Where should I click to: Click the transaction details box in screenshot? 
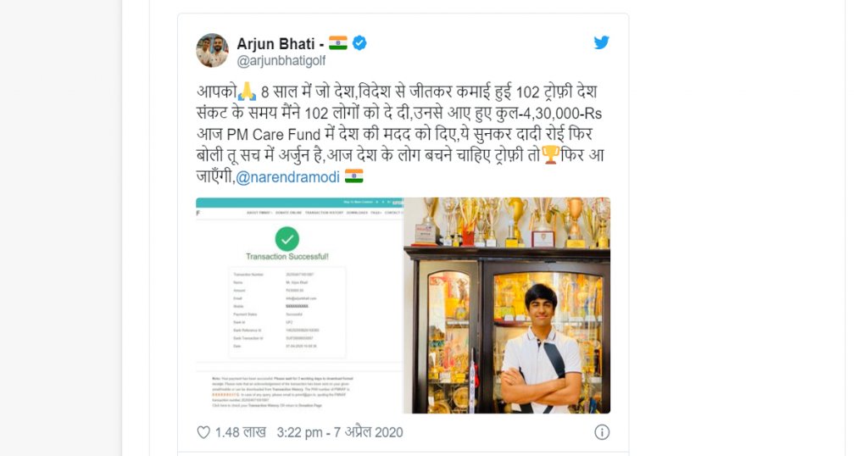click(x=287, y=312)
